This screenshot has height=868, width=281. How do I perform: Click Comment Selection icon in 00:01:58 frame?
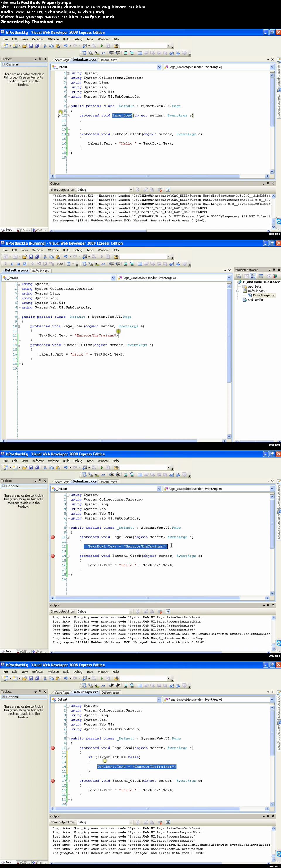(125, 53)
